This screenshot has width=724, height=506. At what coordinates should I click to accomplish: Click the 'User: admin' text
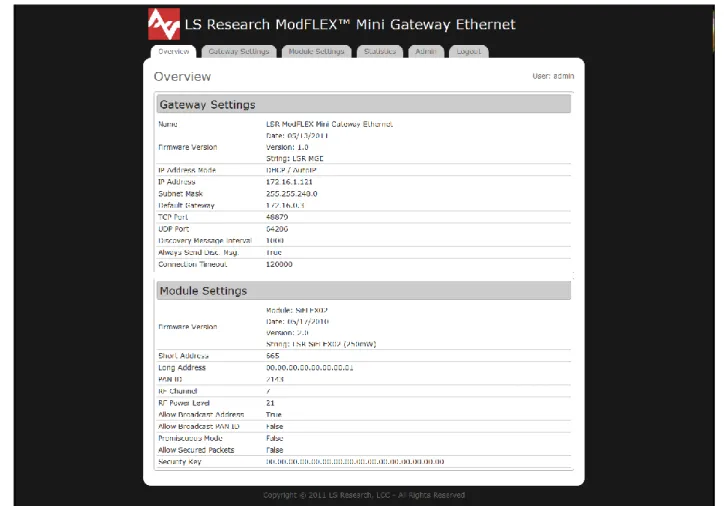[x=553, y=76]
